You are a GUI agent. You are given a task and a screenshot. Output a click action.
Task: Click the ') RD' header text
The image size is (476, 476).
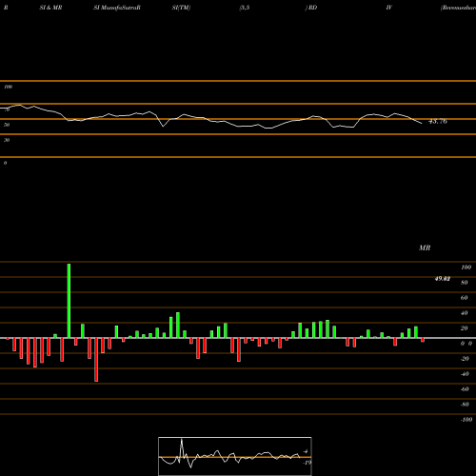pos(311,8)
